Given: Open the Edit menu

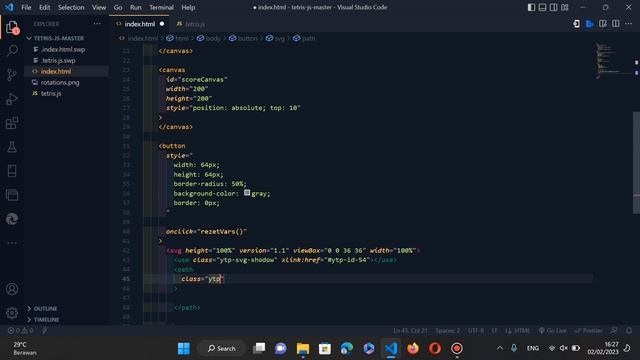Looking at the screenshot, I should coord(44,7).
